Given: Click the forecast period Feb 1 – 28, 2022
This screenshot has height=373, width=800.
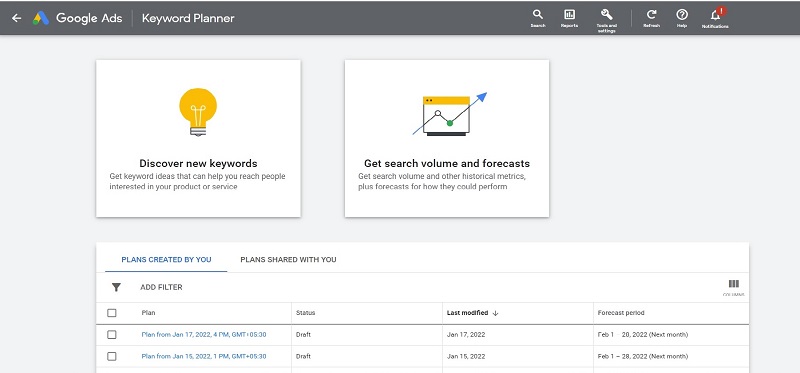Looking at the screenshot, I should pyautogui.click(x=643, y=356).
